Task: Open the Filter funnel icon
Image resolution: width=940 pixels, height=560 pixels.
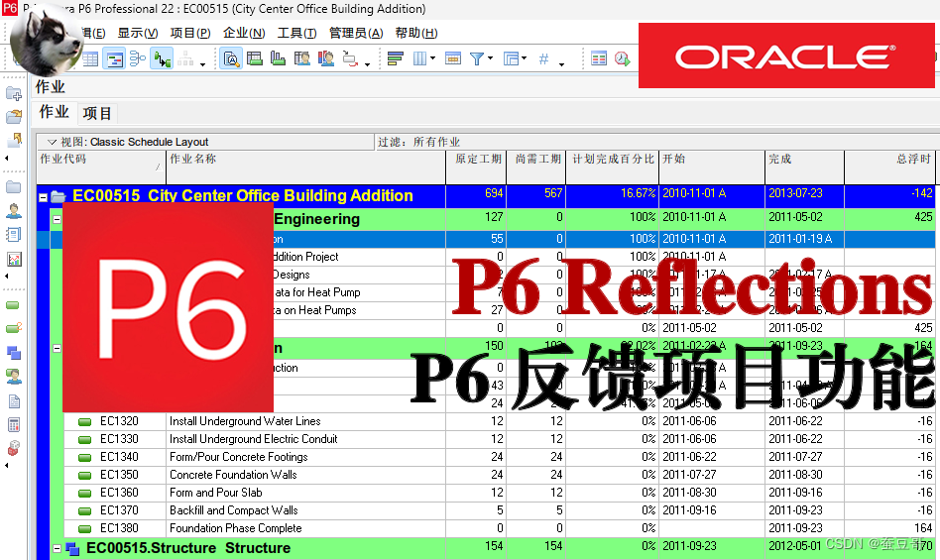Action: pos(477,58)
